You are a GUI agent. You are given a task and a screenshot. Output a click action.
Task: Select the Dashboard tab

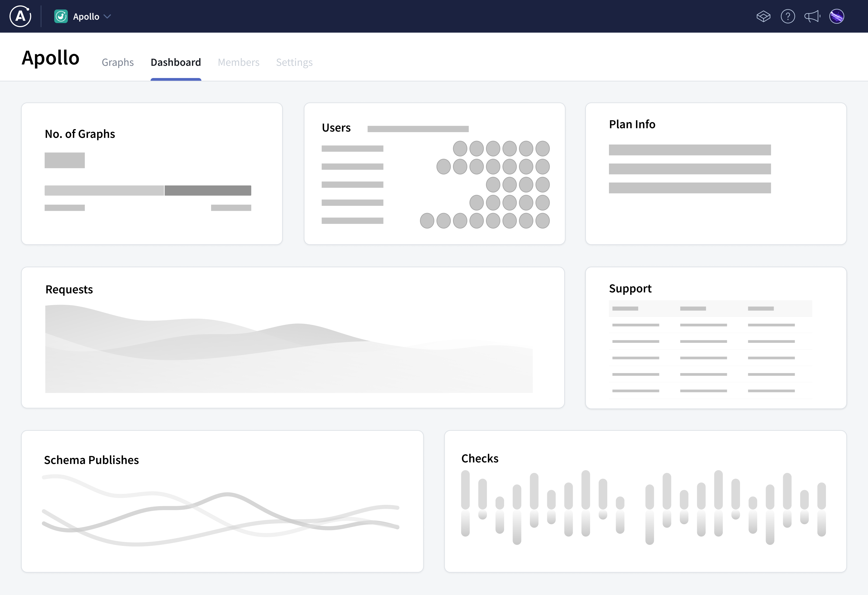(176, 62)
